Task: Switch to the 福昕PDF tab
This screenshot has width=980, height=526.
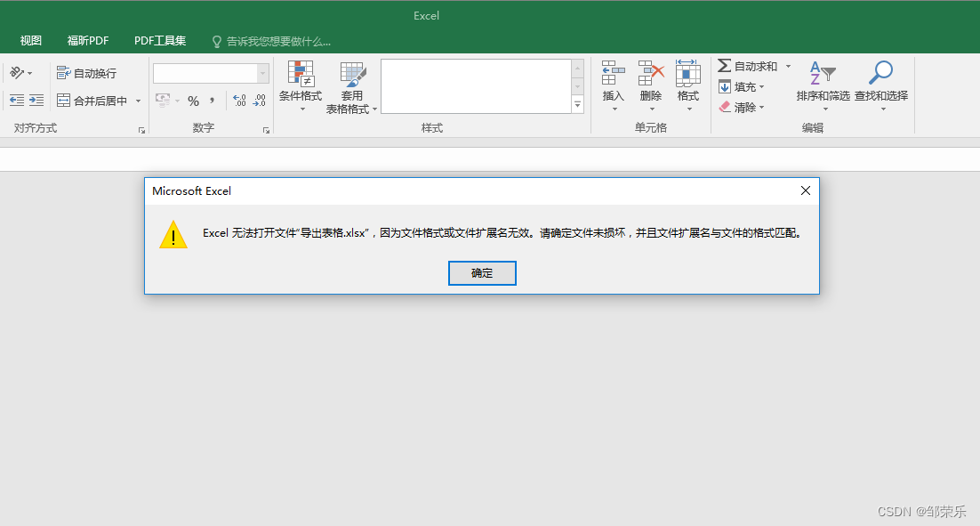Action: [x=88, y=41]
